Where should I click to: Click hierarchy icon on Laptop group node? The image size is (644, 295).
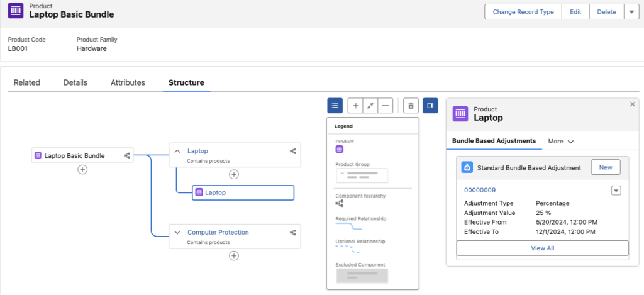[x=292, y=151]
